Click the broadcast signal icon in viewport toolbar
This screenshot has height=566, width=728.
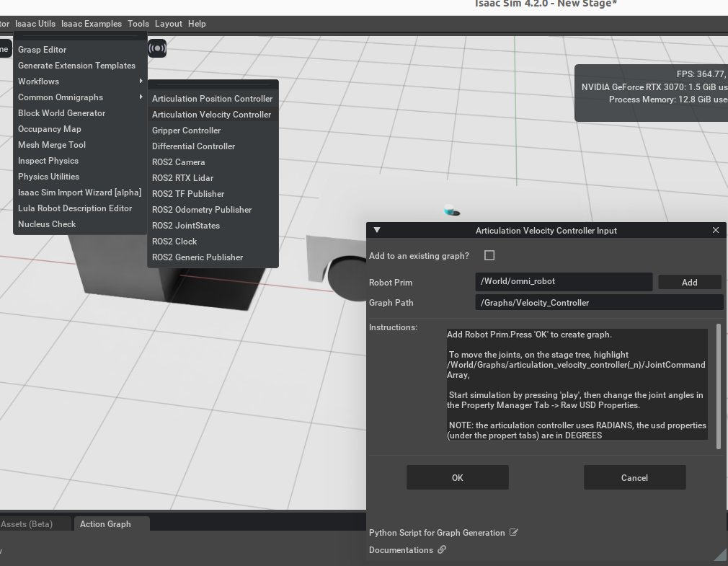coord(157,48)
